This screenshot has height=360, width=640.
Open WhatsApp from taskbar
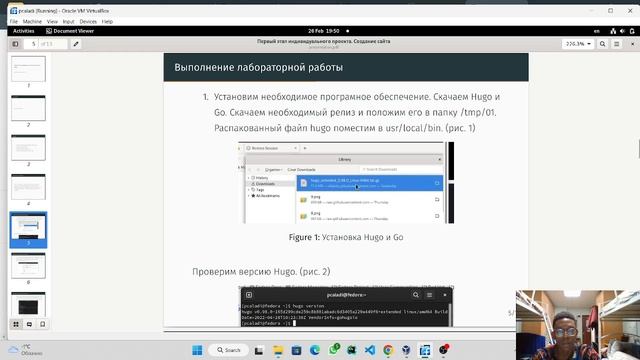point(334,349)
